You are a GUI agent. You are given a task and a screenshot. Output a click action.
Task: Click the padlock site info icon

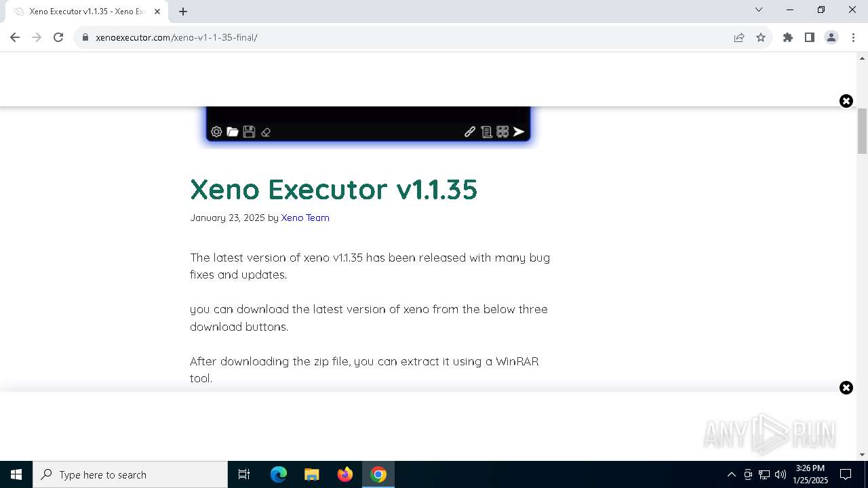pyautogui.click(x=85, y=37)
